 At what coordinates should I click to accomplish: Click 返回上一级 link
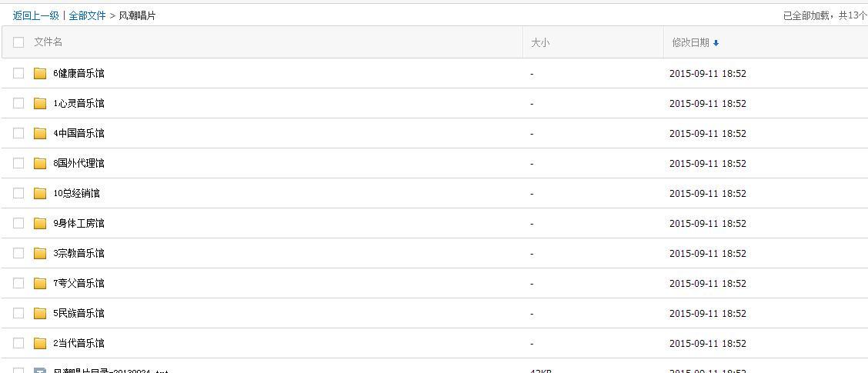tap(36, 15)
